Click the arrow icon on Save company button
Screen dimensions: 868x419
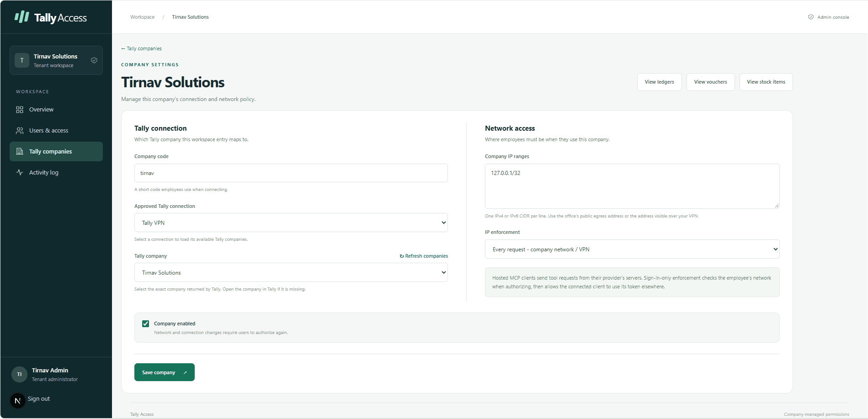point(185,373)
